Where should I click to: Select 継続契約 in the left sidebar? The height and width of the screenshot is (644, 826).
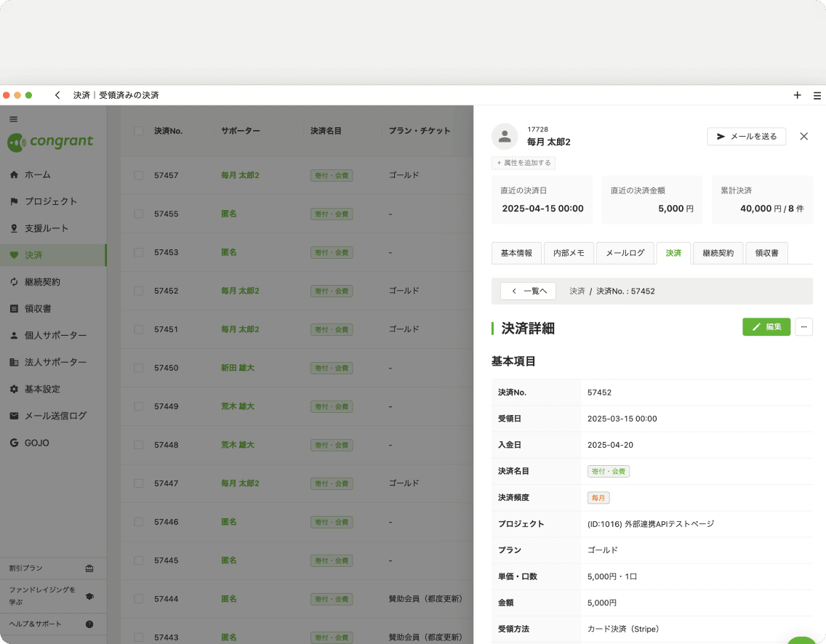42,282
